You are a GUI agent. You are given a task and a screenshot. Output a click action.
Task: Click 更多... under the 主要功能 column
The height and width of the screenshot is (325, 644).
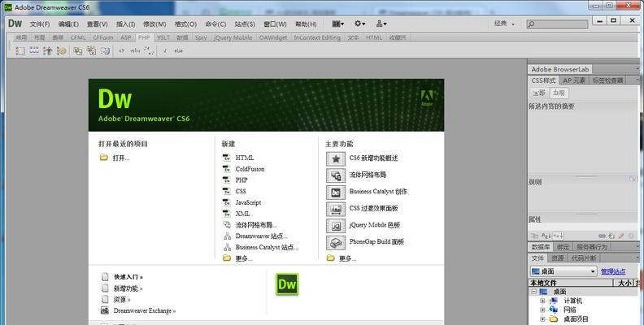point(347,258)
